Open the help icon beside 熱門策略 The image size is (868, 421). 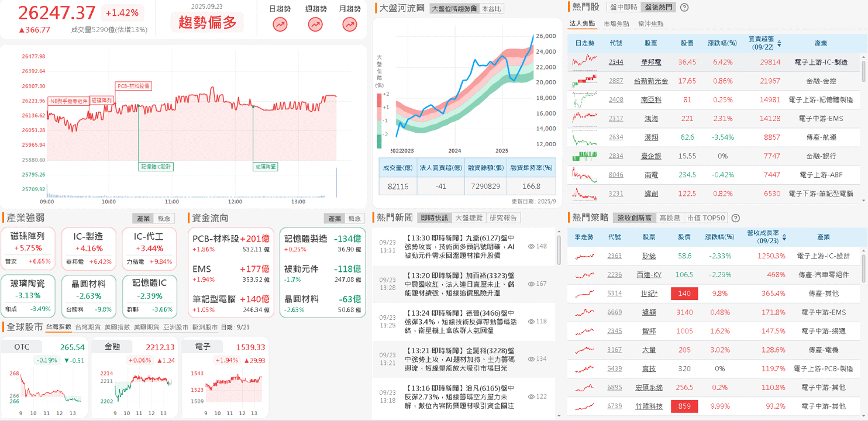(x=735, y=218)
